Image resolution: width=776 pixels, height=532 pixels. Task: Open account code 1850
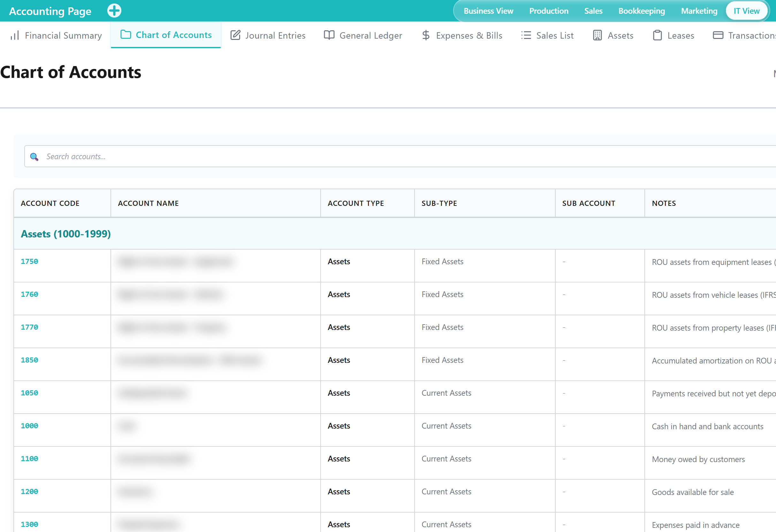pos(29,360)
